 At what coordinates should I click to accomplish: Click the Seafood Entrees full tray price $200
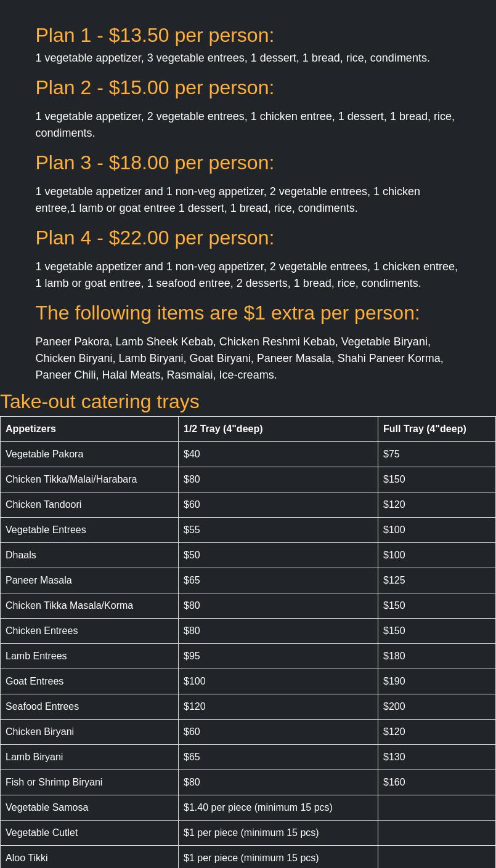(394, 706)
